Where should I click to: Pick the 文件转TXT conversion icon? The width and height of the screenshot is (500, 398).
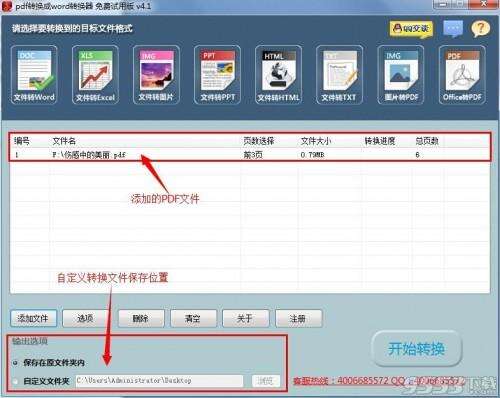point(339,75)
